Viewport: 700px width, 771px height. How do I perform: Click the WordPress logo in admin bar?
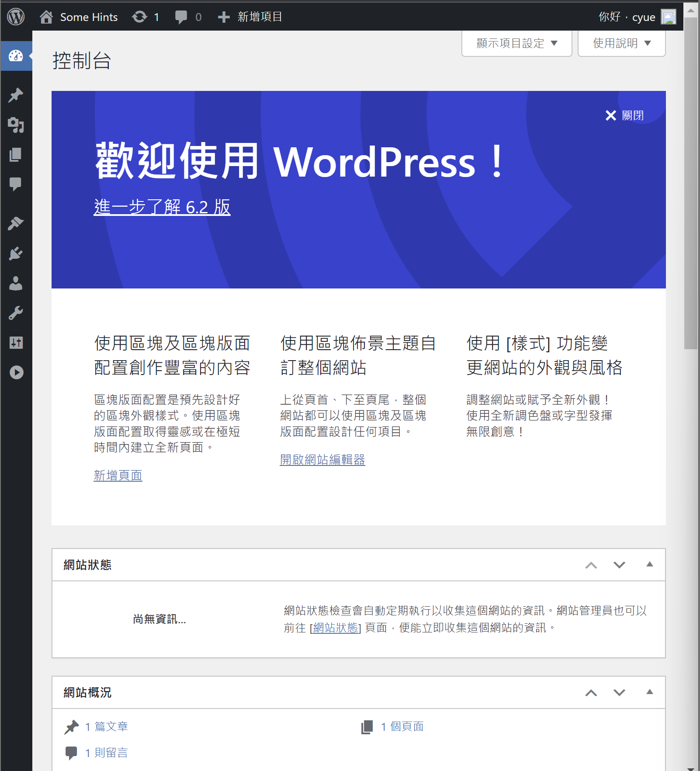[16, 17]
